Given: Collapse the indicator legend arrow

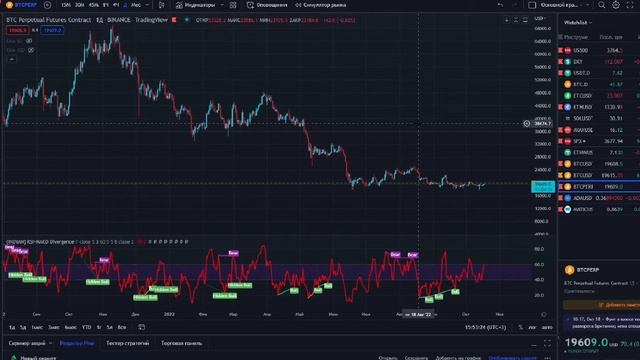Looking at the screenshot, I should 12,60.
